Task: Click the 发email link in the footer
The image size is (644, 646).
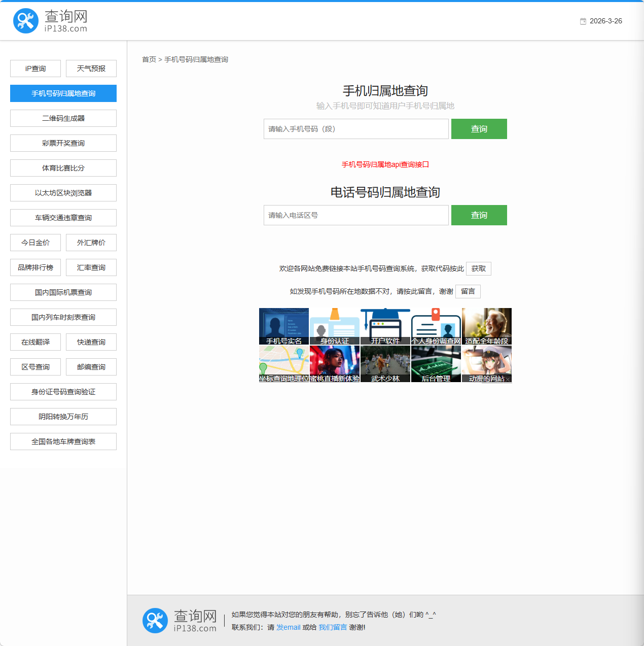Action: pyautogui.click(x=288, y=627)
